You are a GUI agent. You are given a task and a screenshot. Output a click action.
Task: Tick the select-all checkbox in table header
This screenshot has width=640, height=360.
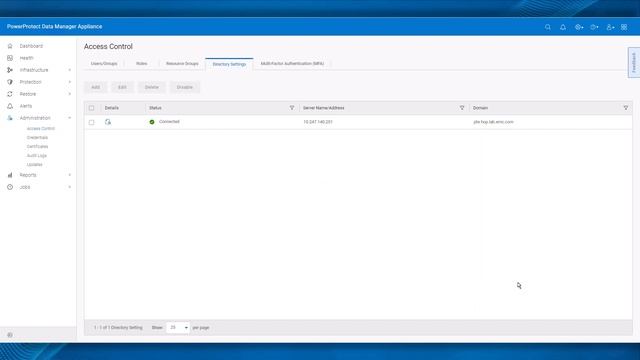91,108
